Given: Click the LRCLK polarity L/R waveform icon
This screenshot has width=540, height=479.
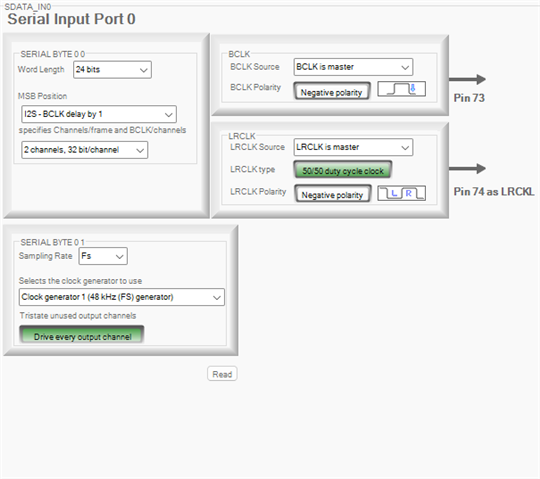Looking at the screenshot, I should (402, 193).
